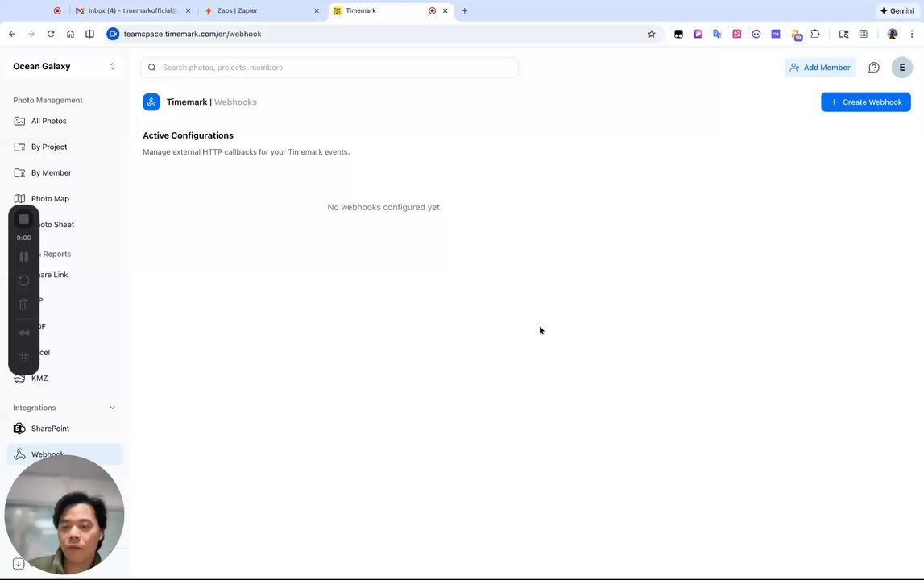Open the Extensions puzzle icon
The image size is (924, 580).
[x=815, y=34]
